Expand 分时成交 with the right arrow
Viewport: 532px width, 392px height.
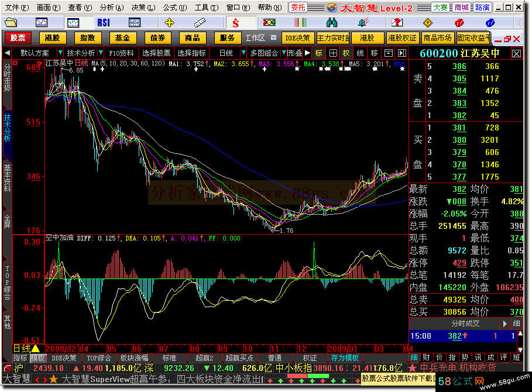505,324
